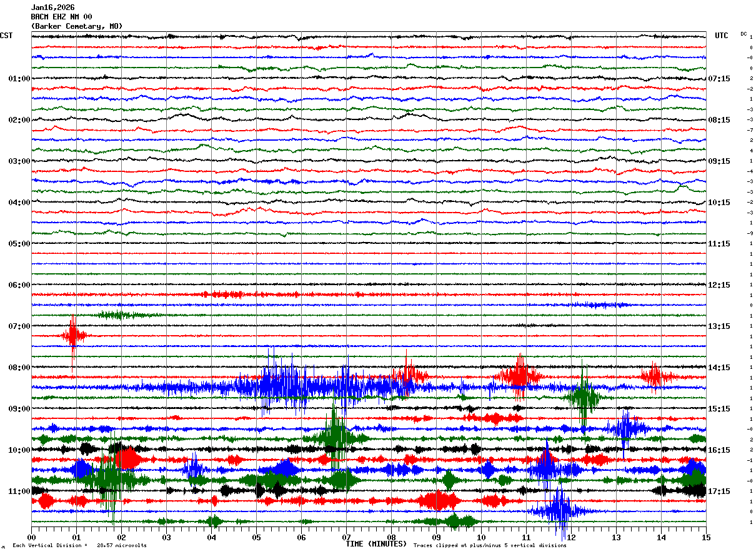Click the DC offset value 4
Image resolution: width=756 pixels, height=554 pixels.
[751, 151]
